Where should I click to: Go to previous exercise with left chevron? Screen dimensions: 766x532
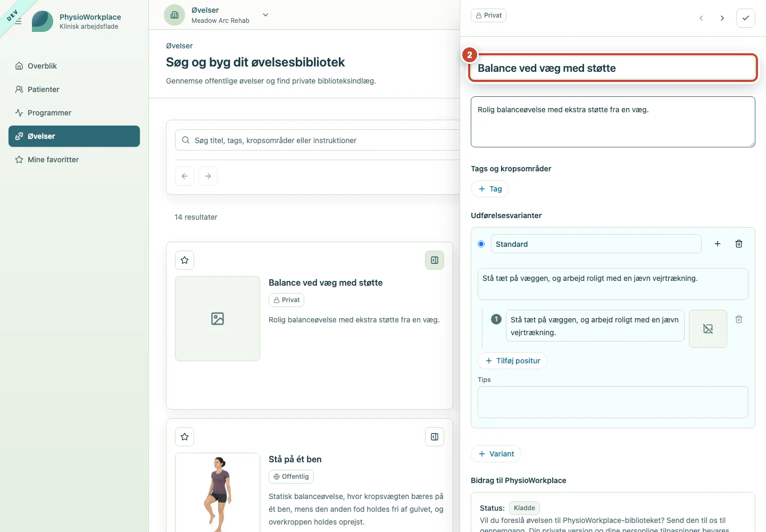pyautogui.click(x=701, y=18)
